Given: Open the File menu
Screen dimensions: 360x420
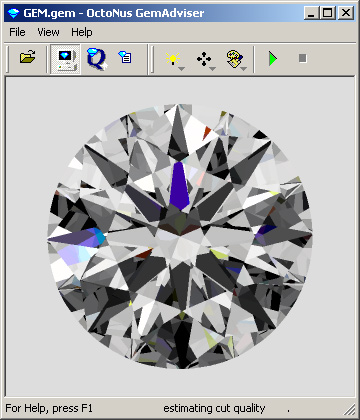Looking at the screenshot, I should coord(17,32).
